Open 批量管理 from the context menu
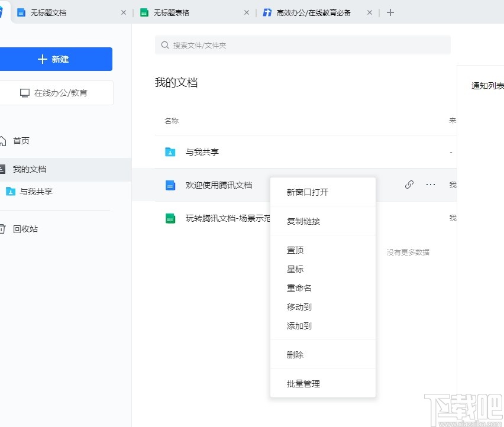 click(x=303, y=383)
